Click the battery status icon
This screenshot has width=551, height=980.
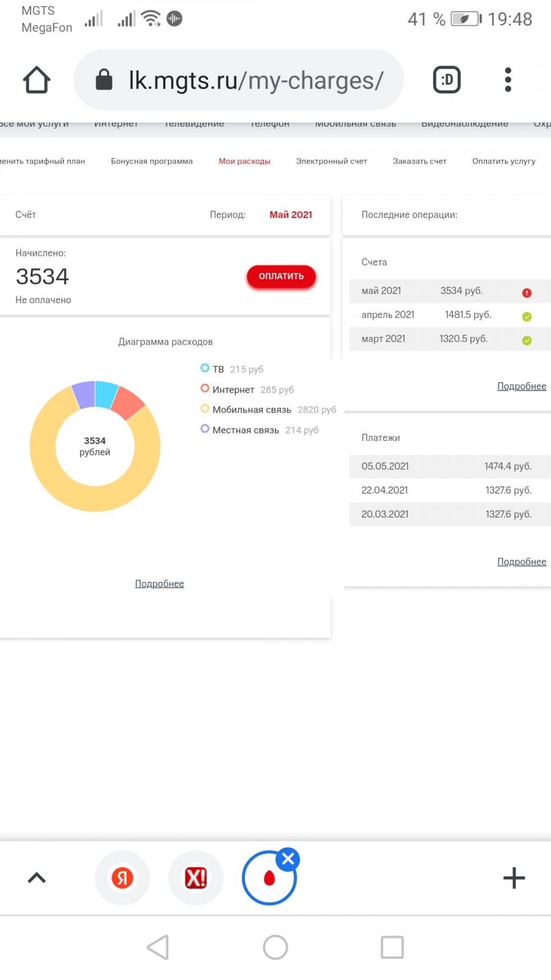(x=467, y=19)
